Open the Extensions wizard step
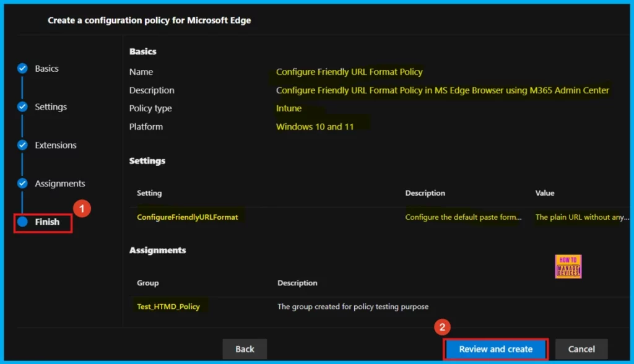Screen dimensions: 634x364 [x=55, y=145]
